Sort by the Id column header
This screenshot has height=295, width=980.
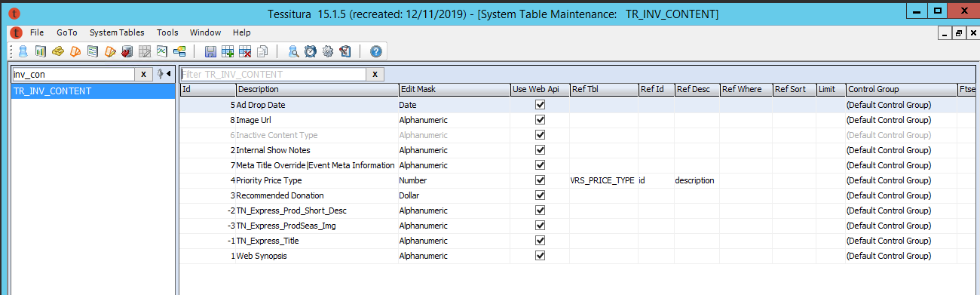point(207,89)
